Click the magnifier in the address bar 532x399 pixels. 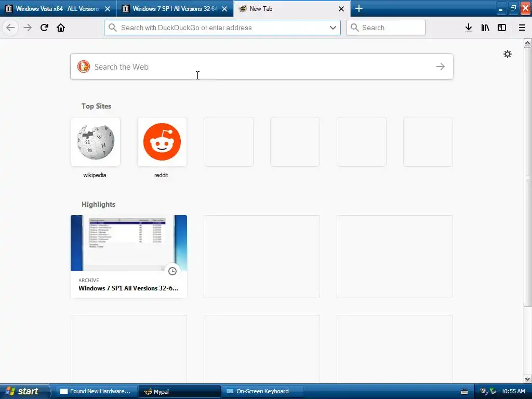112,28
